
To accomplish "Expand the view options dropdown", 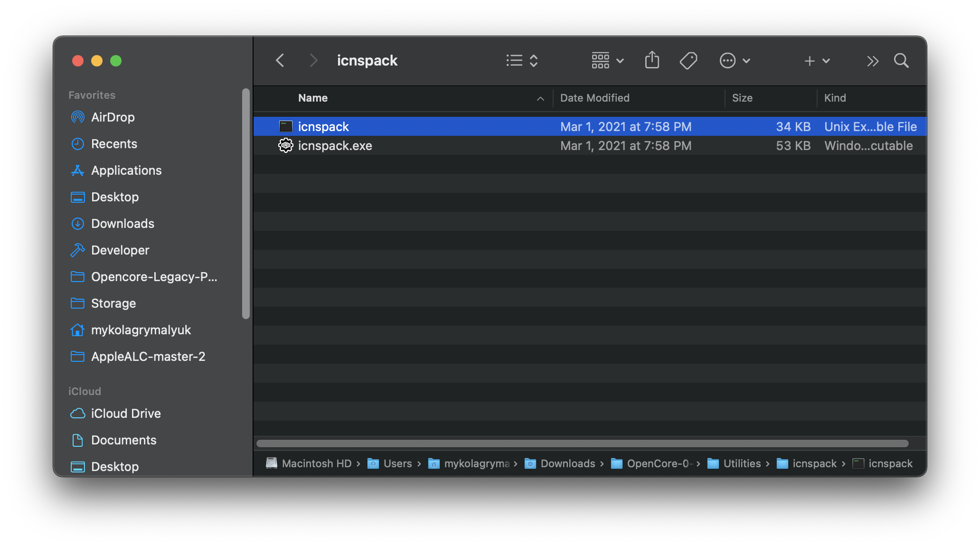I will pos(605,61).
